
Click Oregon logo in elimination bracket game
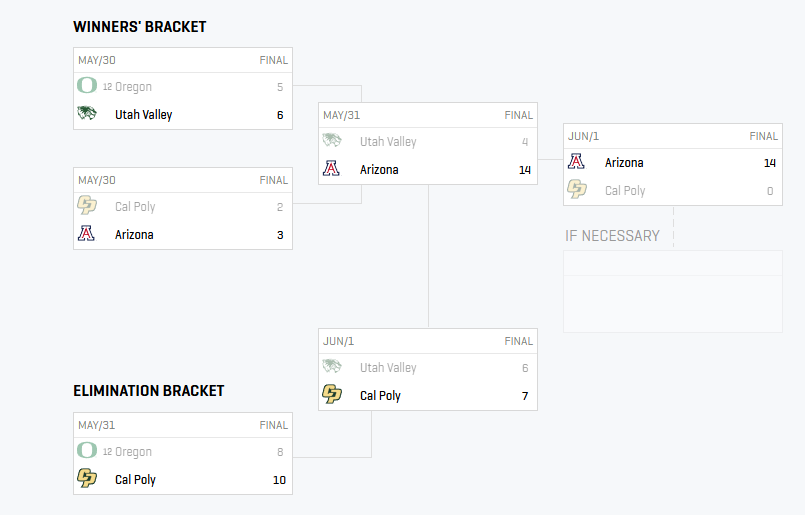[87, 450]
